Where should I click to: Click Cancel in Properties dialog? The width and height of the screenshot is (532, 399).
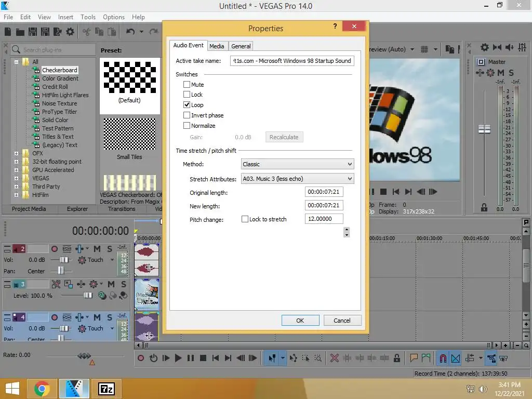coord(342,320)
